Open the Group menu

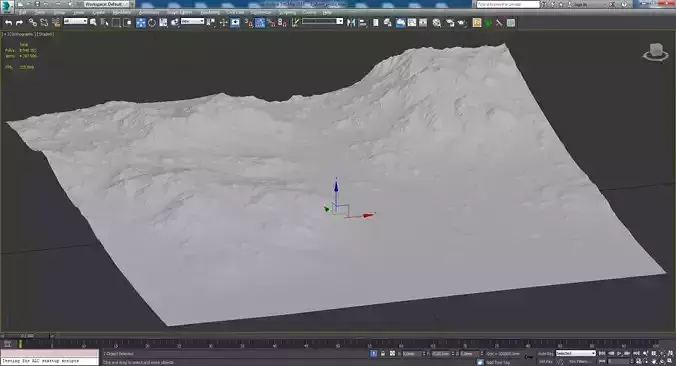[x=59, y=13]
